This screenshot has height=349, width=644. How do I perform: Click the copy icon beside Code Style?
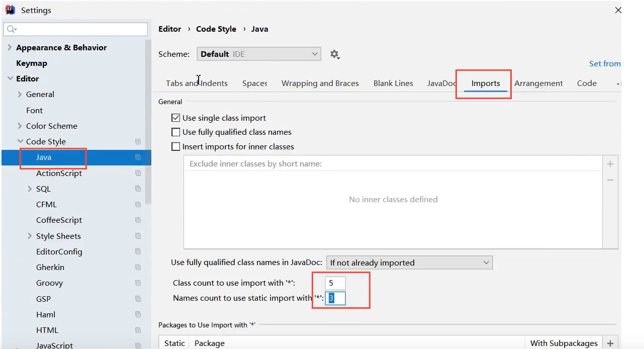(138, 142)
